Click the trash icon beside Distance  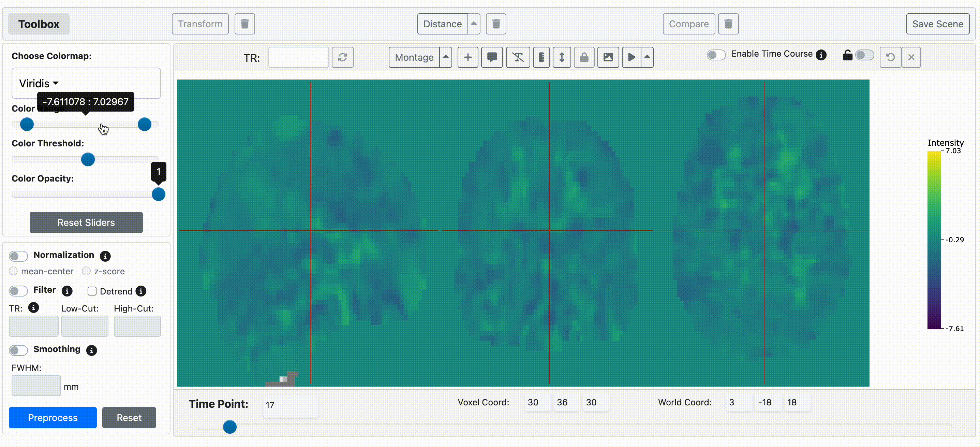pos(496,24)
